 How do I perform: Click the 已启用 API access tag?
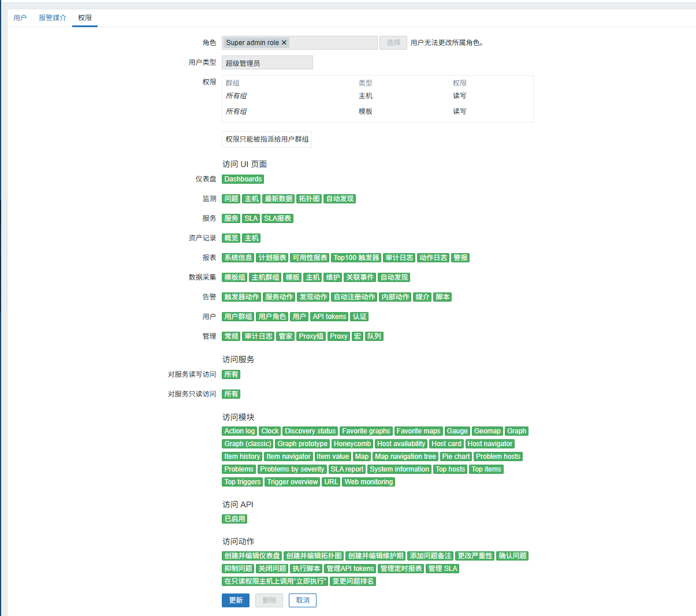click(x=235, y=519)
